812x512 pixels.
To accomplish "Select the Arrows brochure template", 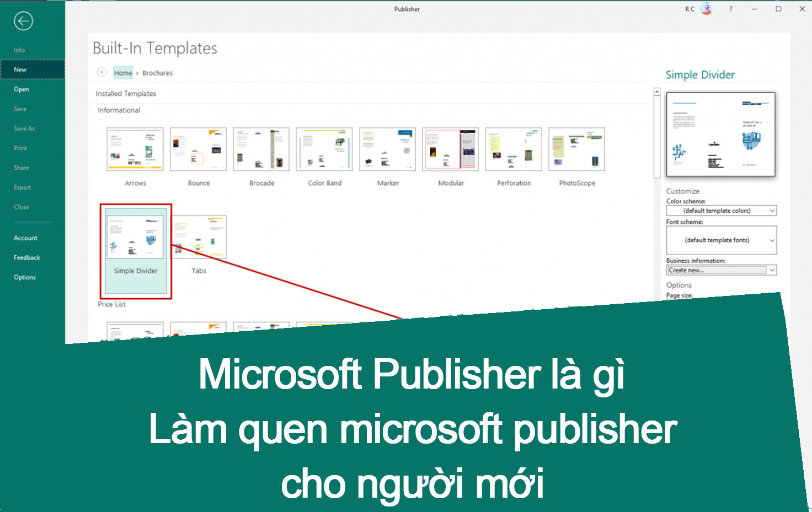I will [135, 157].
